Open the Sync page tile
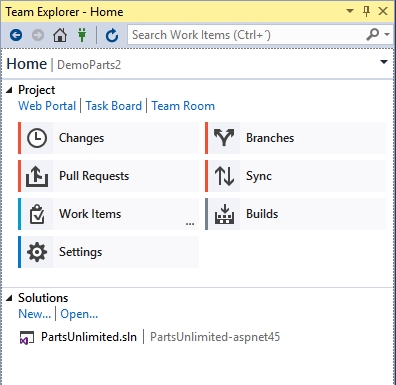The width and height of the screenshot is (396, 385). [x=296, y=176]
